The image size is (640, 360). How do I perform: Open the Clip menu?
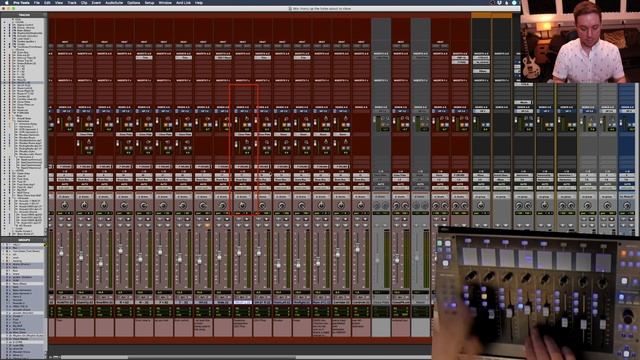coord(84,2)
